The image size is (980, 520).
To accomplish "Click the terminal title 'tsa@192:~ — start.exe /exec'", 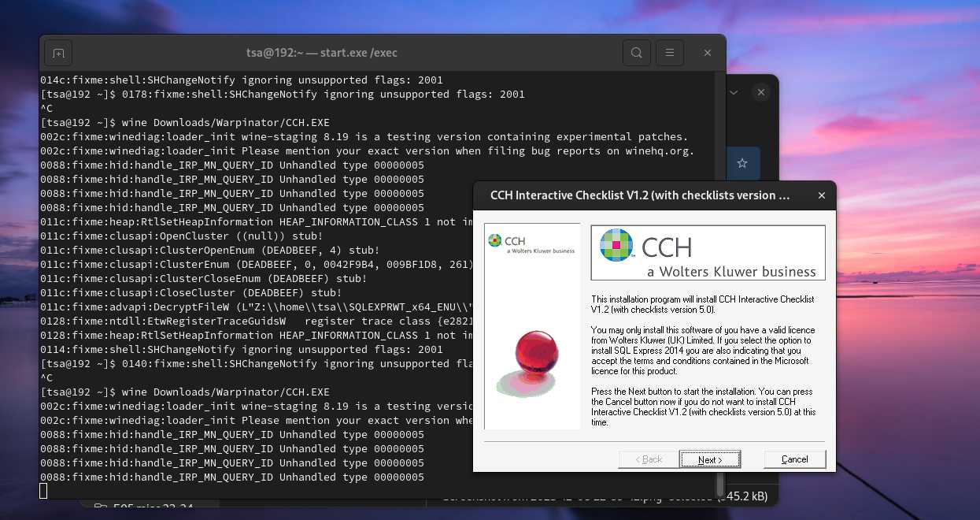I will 322,53.
